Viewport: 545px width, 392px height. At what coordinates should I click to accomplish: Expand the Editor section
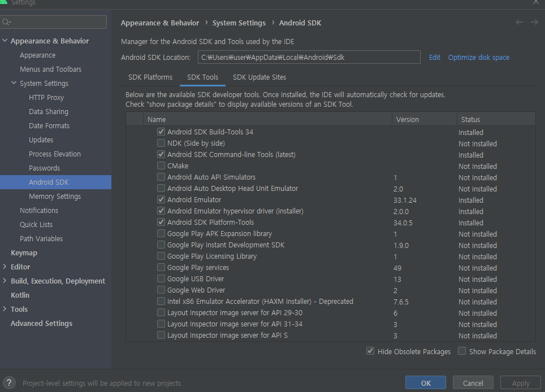click(5, 267)
